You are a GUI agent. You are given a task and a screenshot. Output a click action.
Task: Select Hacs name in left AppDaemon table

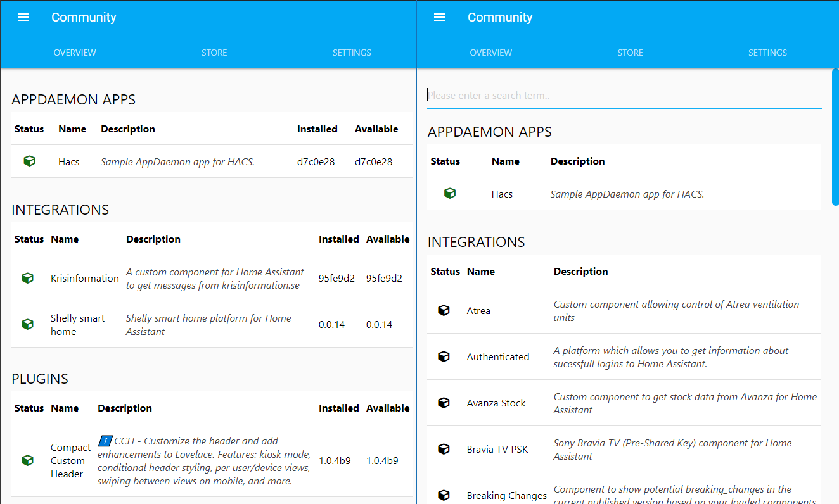click(x=68, y=161)
